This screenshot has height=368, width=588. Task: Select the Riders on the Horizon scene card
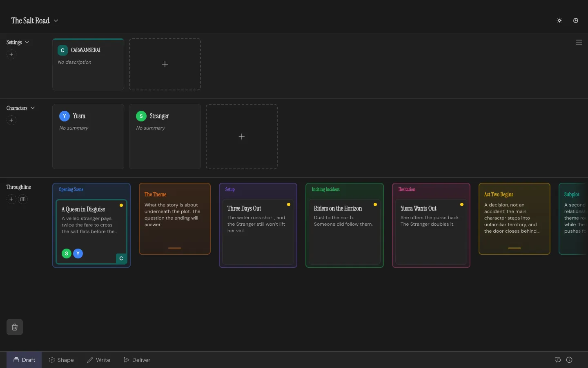tap(345, 232)
